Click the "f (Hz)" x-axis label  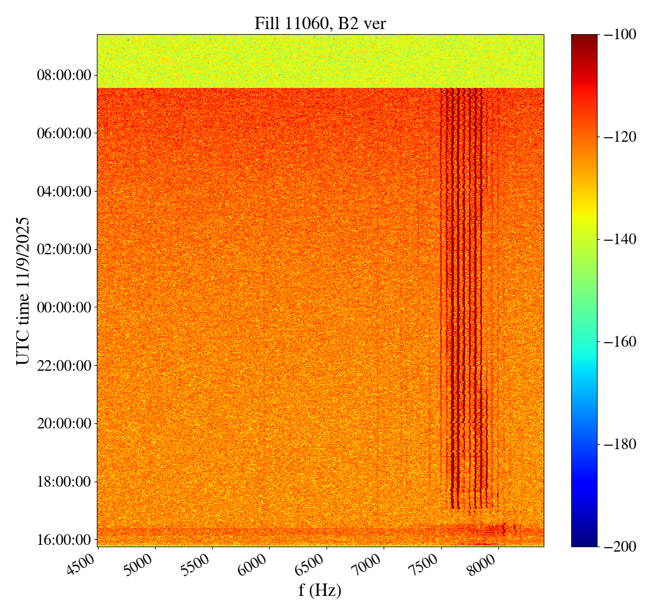320,590
